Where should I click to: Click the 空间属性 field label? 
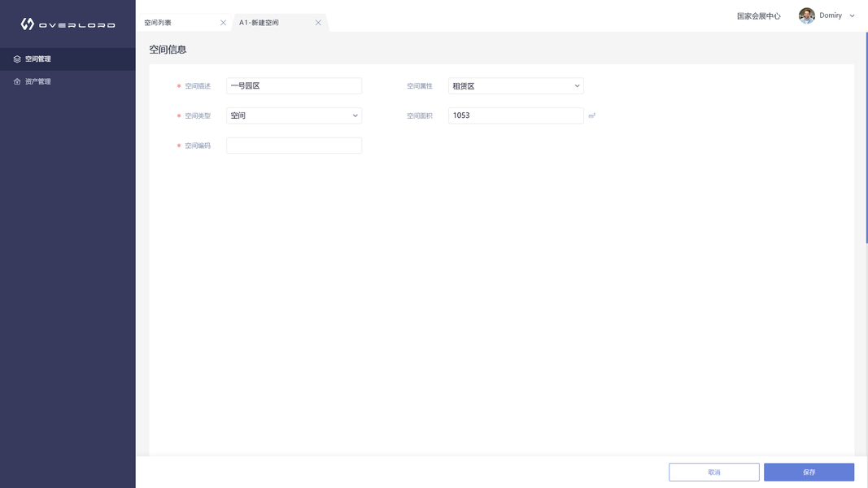click(420, 86)
